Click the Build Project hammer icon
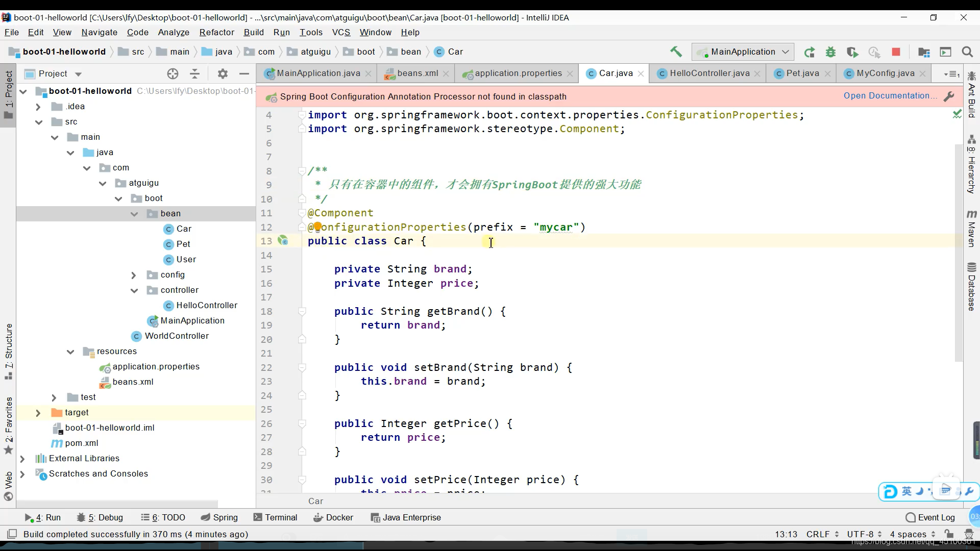Screen dimensions: 980x551 tap(676, 52)
